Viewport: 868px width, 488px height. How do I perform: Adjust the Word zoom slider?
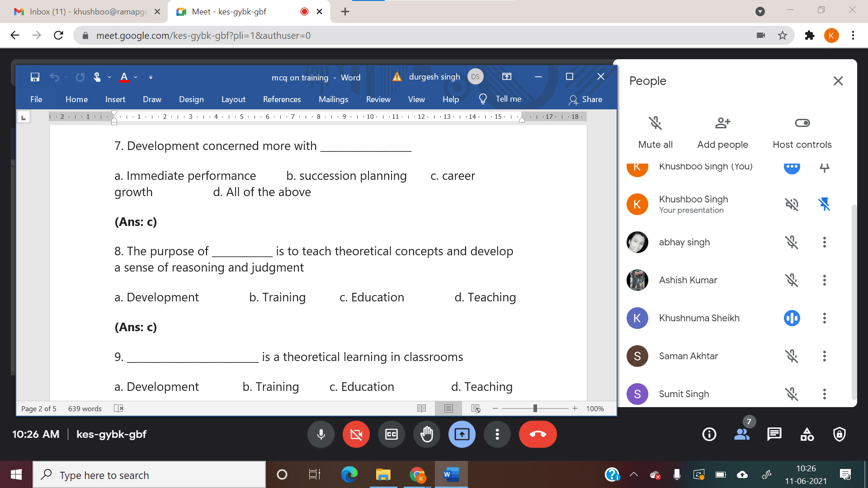535,408
